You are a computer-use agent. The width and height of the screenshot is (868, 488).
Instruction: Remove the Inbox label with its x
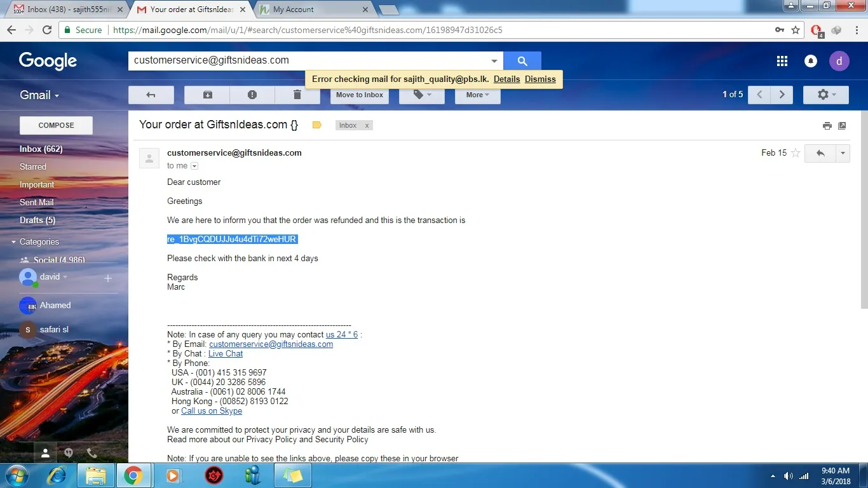pyautogui.click(x=367, y=126)
